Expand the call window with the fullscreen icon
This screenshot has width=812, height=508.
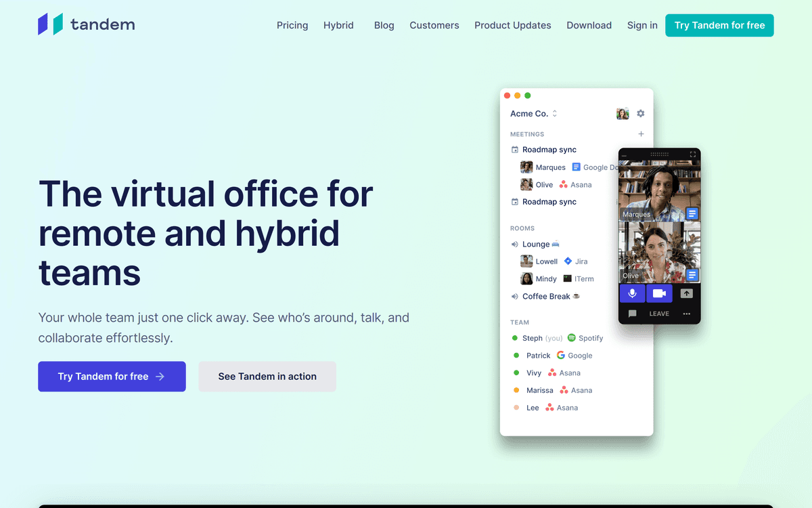point(693,154)
